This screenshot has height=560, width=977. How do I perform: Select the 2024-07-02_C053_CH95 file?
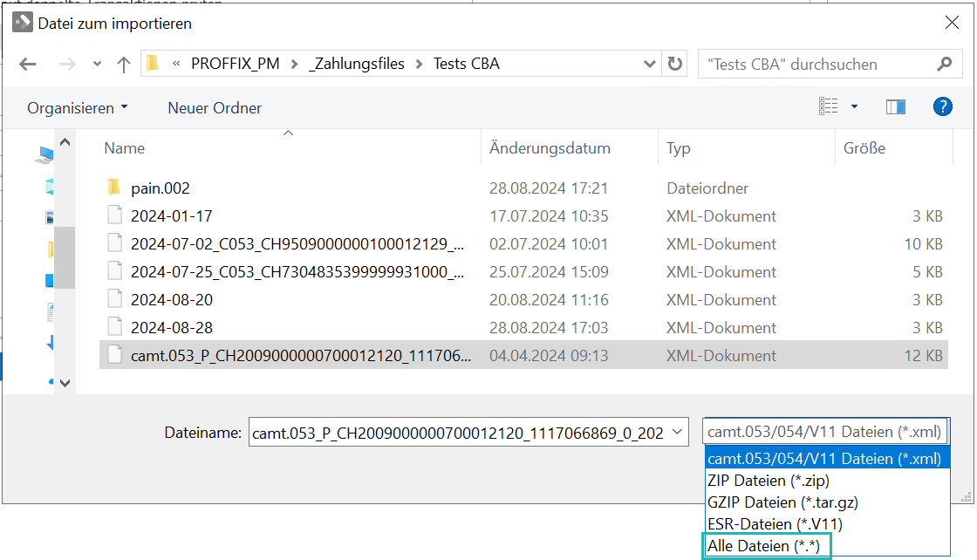523,243
